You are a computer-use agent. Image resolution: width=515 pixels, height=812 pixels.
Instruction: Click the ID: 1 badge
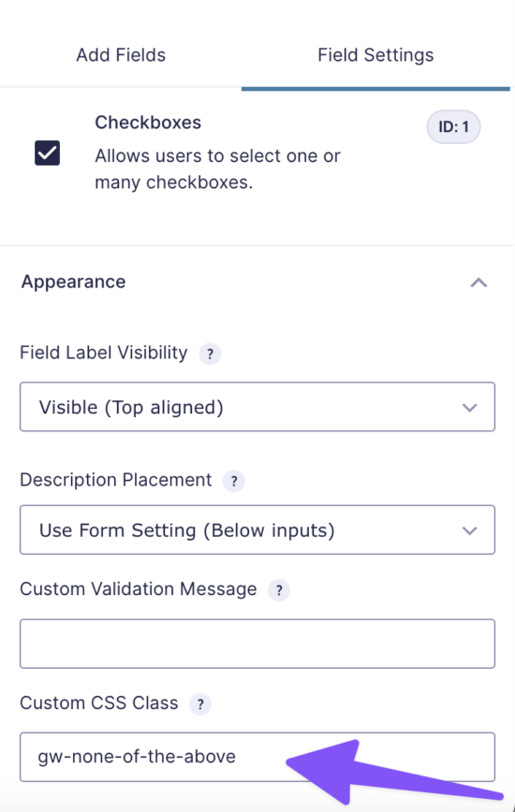453,127
